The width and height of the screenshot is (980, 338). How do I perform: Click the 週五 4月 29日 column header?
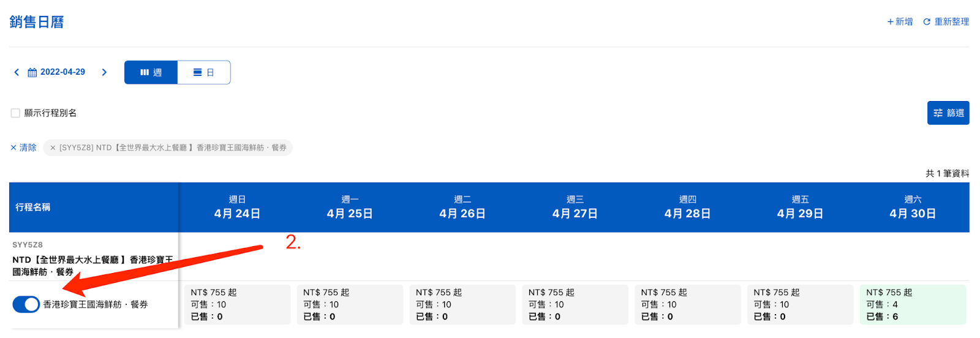click(x=800, y=208)
